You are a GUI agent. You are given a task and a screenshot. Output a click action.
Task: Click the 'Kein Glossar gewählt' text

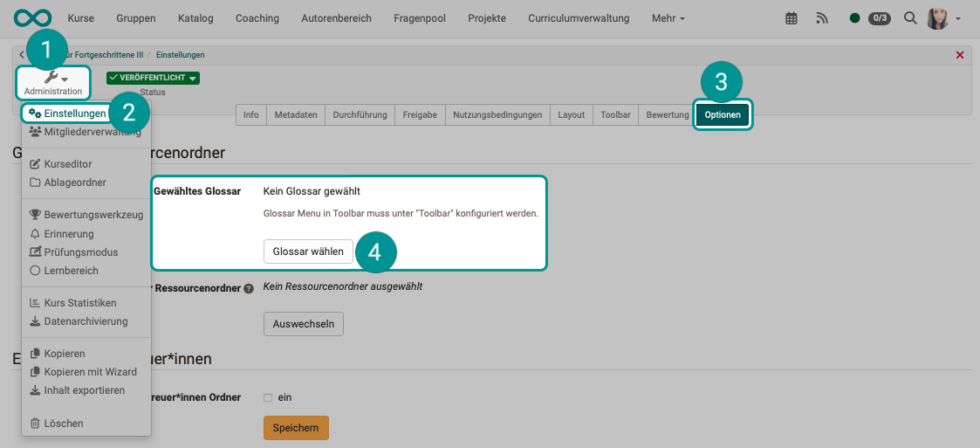click(312, 191)
